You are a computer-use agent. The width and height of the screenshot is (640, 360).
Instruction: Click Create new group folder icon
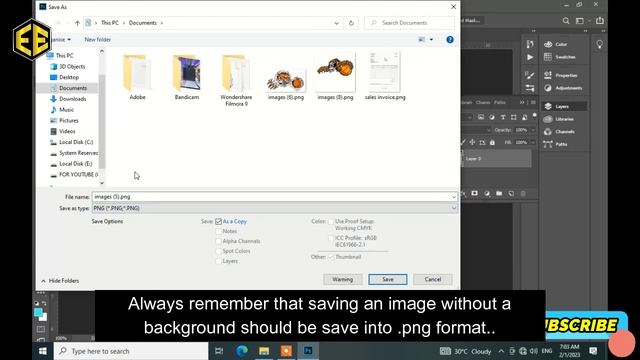coord(499,193)
